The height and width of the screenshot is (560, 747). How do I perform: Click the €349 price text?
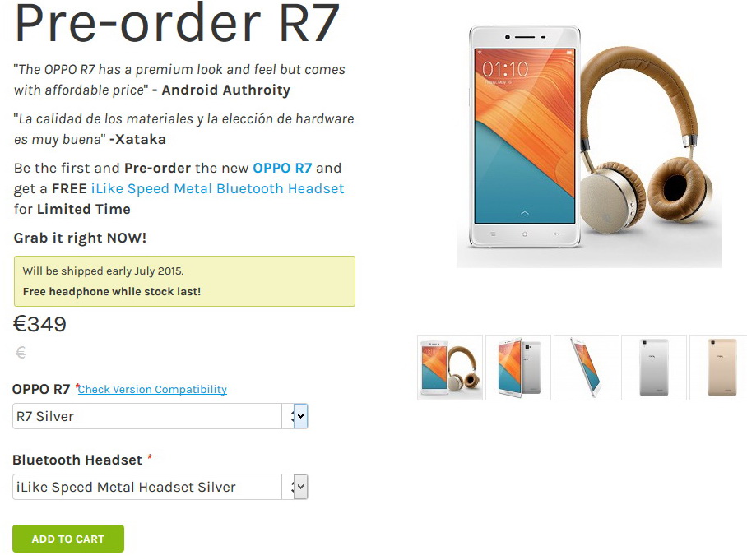[39, 324]
